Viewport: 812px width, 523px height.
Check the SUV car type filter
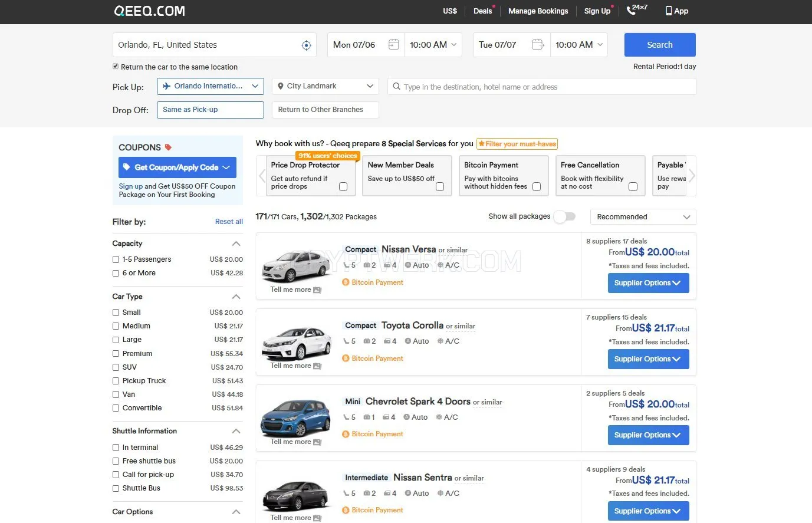(x=116, y=367)
